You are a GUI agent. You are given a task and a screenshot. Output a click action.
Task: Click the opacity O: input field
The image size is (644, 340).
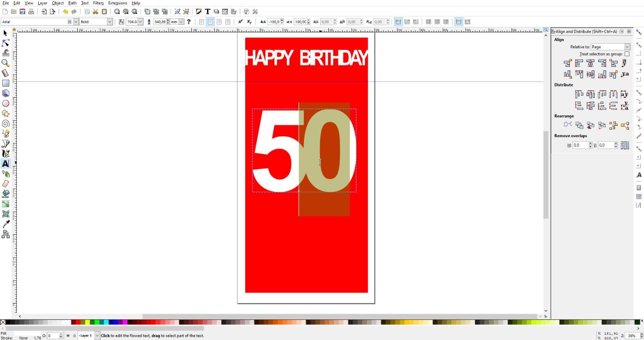(x=53, y=335)
